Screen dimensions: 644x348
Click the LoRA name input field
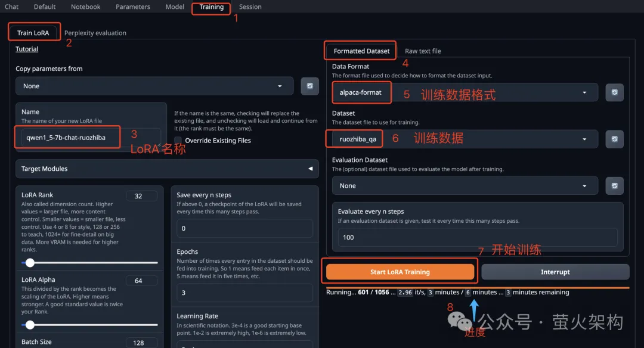tap(91, 138)
